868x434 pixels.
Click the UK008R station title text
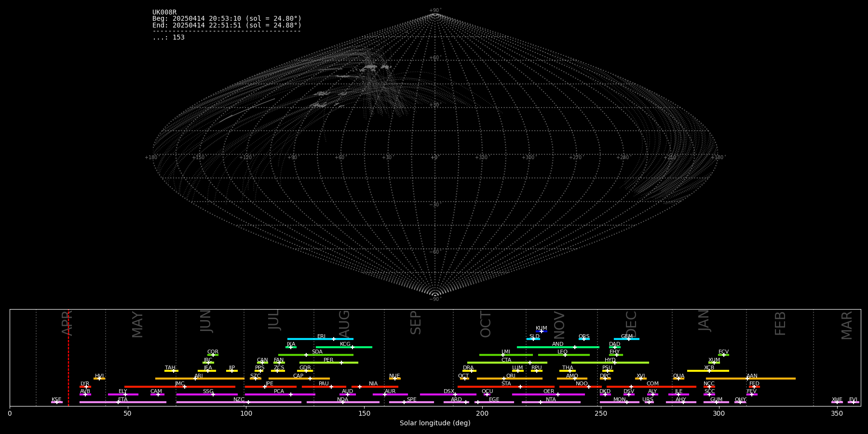coord(164,13)
